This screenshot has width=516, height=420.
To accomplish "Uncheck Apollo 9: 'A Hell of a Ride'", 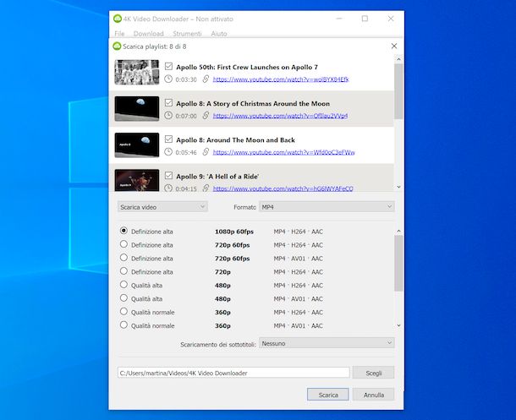I will click(168, 176).
